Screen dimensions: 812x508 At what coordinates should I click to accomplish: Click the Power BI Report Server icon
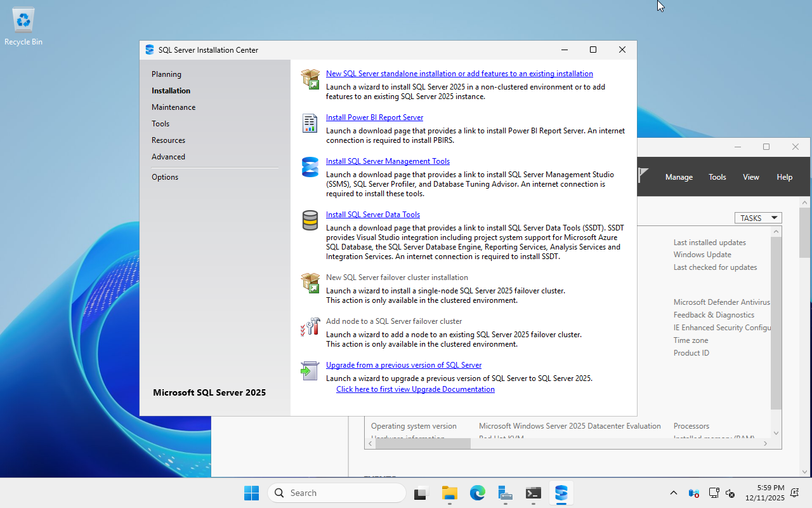tap(310, 123)
